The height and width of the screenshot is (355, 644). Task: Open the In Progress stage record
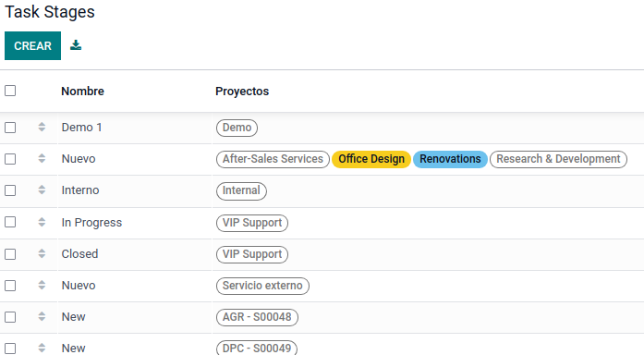coord(91,222)
